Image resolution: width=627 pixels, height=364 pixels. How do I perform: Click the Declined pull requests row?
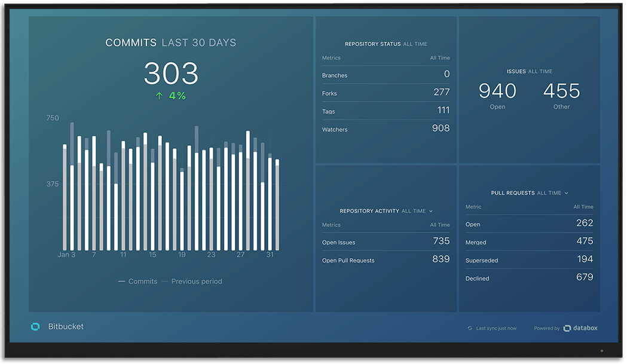tap(529, 278)
